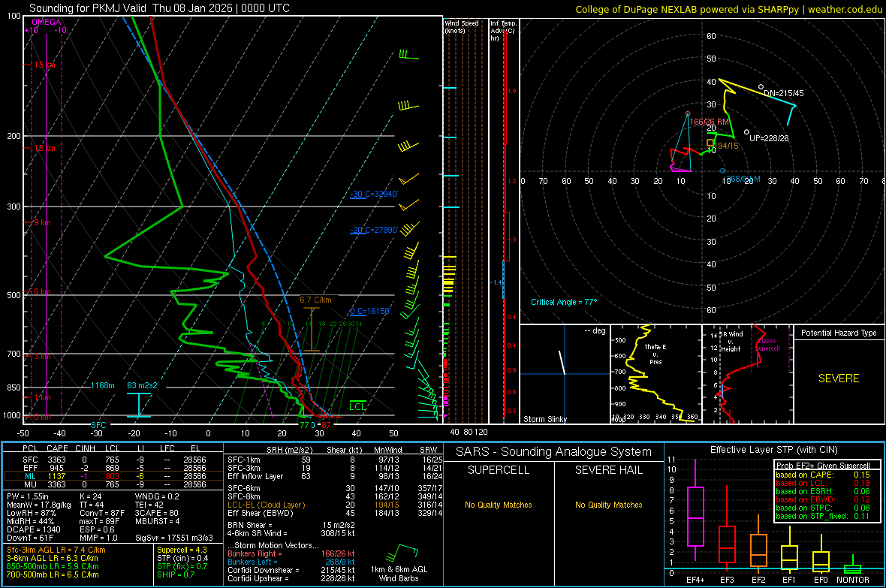The image size is (886, 588).
Task: Click the SigSvr = 17551 m3/s3 value
Action: point(174,538)
